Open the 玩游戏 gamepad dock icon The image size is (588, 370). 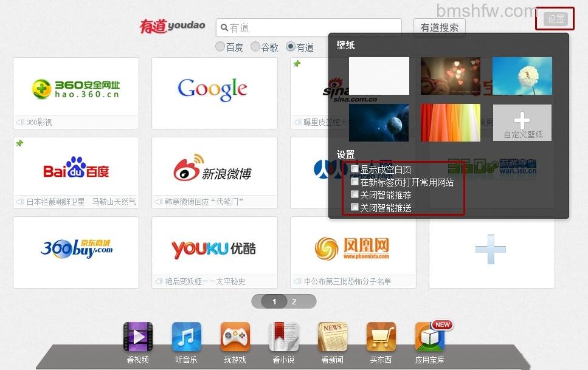click(235, 337)
